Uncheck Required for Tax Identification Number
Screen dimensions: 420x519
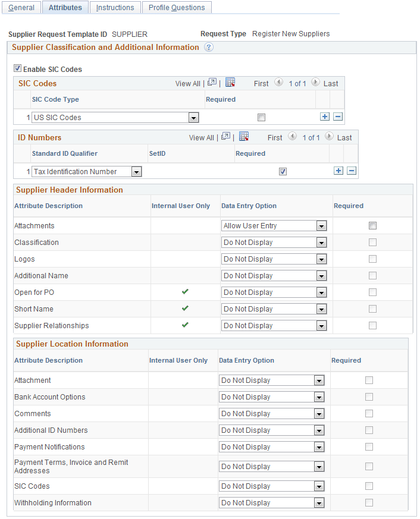283,171
